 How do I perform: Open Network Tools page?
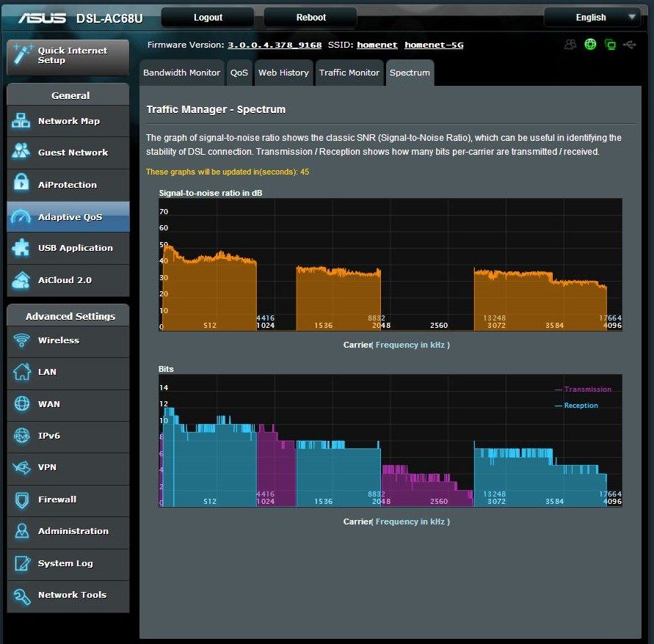click(68, 596)
